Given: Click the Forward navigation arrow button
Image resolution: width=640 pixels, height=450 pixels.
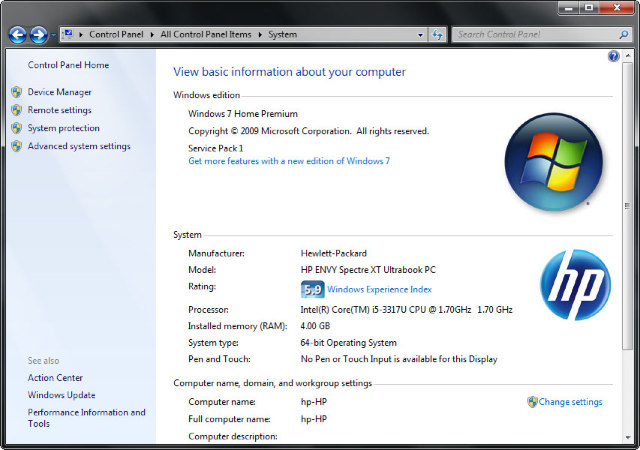Looking at the screenshot, I should pyautogui.click(x=39, y=35).
